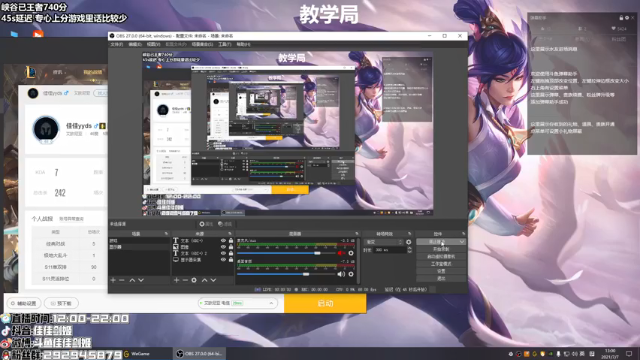Click the League of Legends logo in WeGame
The height and width of the screenshot is (360, 640).
31,73
